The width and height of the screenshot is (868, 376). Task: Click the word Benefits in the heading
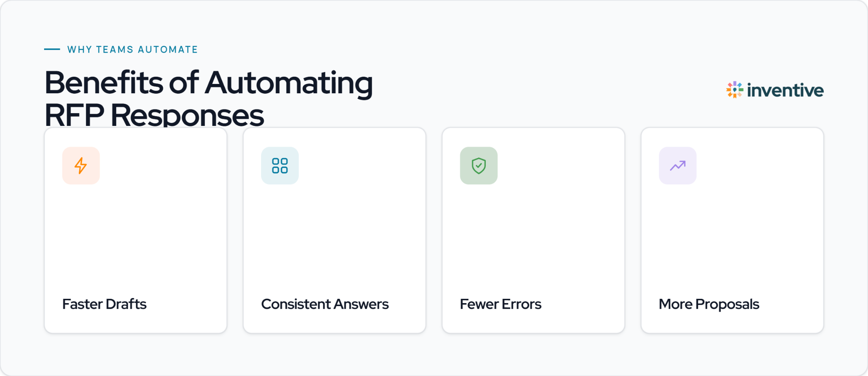click(x=104, y=82)
